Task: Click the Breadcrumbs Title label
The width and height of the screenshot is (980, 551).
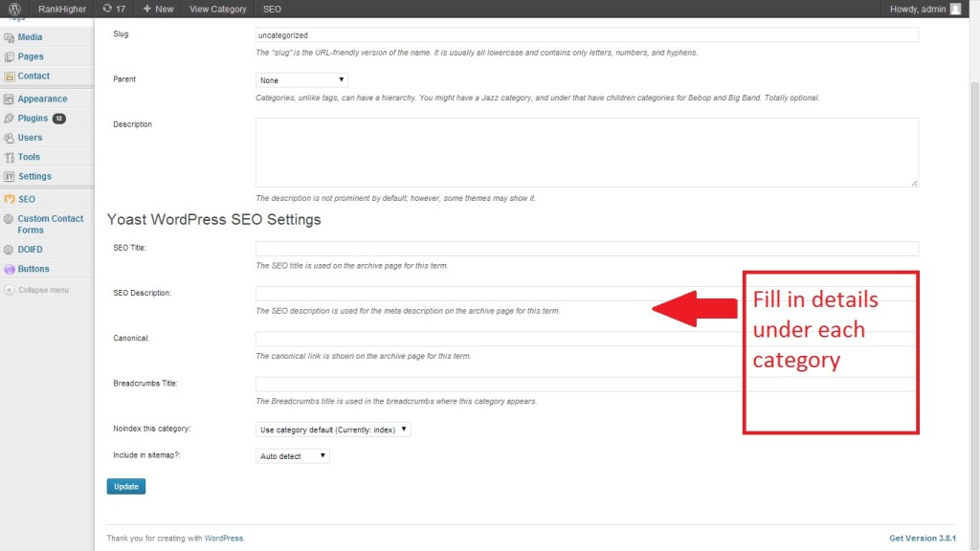Action: pyautogui.click(x=145, y=383)
